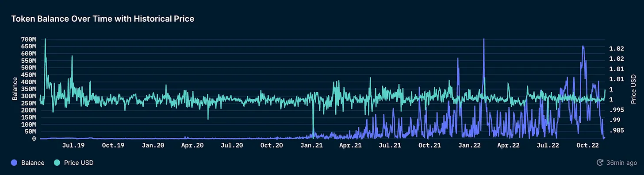Viewport: 644px width, 175px height.
Task: Click the 700M balance axis tick
Action: (28, 39)
